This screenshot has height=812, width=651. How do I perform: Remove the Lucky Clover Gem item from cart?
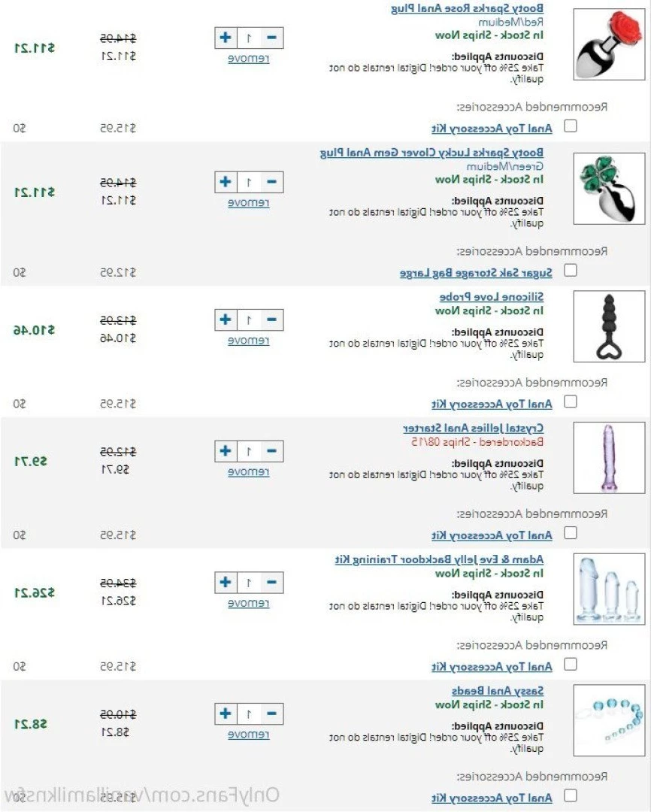click(249, 203)
